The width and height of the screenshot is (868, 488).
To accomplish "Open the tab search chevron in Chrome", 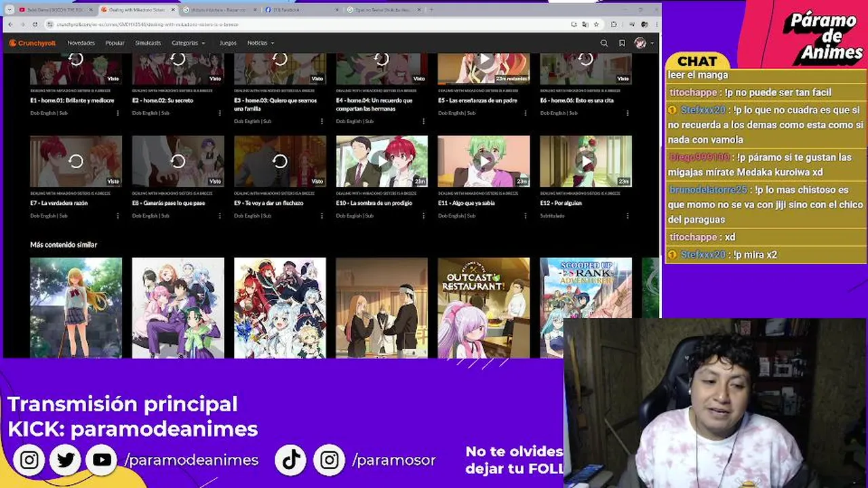I will tap(9, 9).
